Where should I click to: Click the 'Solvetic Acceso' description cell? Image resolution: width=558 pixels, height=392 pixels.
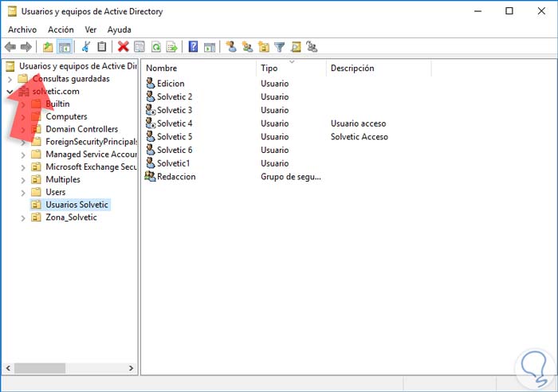pyautogui.click(x=359, y=136)
